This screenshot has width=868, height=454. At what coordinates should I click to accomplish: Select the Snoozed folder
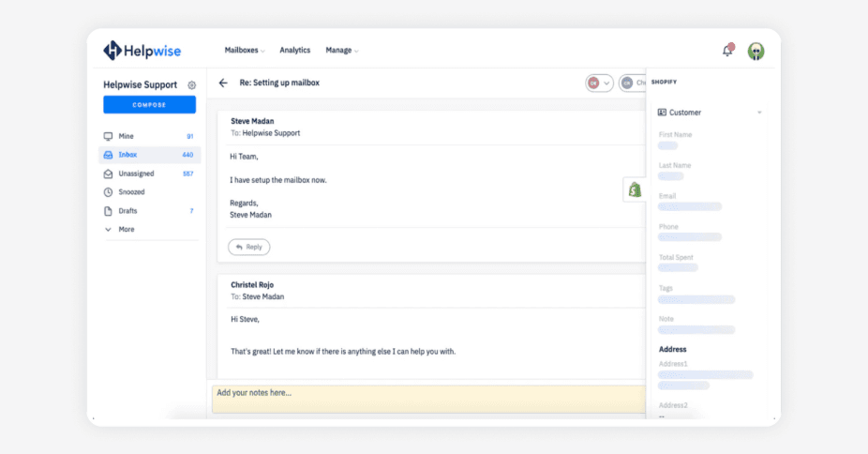click(x=149, y=192)
